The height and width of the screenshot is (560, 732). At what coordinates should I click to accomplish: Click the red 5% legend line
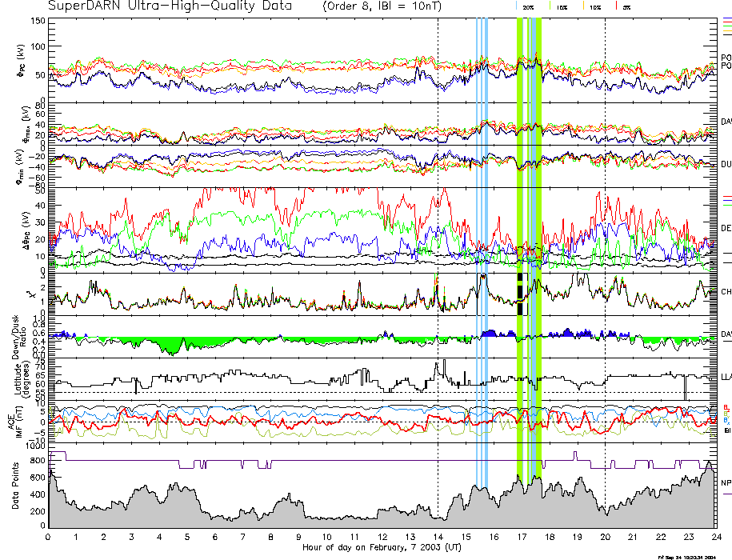617,6
